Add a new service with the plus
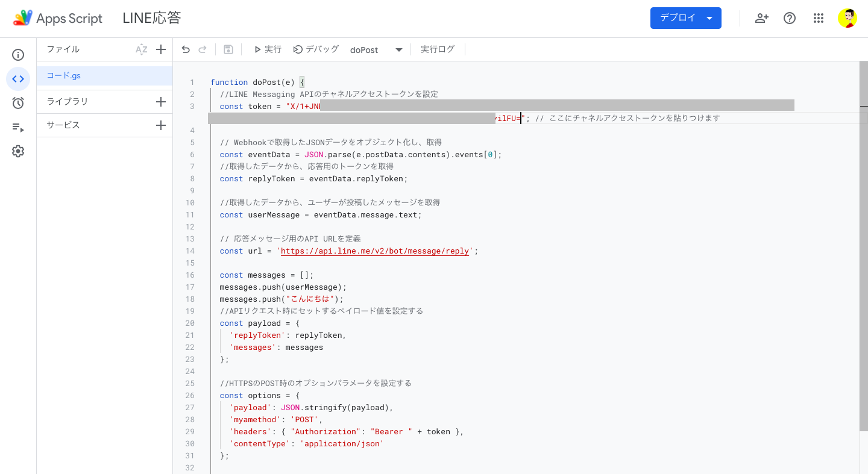The image size is (868, 474). coord(160,126)
